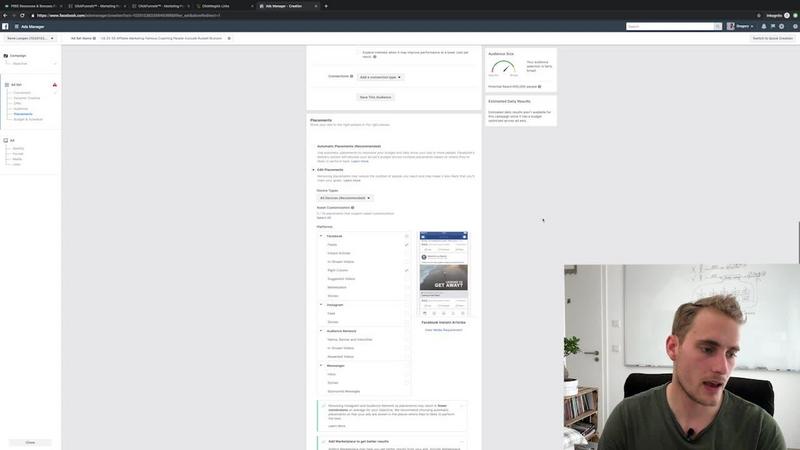Click the edit icon after ad set name
This screenshot has height=450, width=800.
pos(229,38)
